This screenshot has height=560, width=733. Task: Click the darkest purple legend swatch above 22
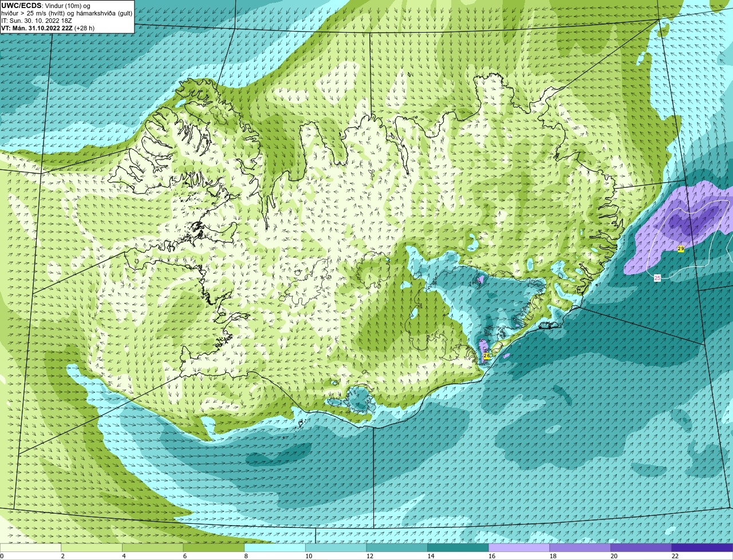point(702,547)
